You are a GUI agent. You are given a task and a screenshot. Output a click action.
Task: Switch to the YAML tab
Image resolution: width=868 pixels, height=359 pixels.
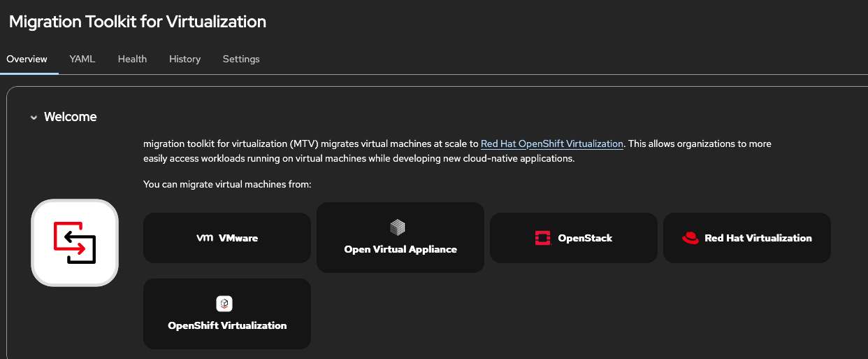(x=82, y=59)
